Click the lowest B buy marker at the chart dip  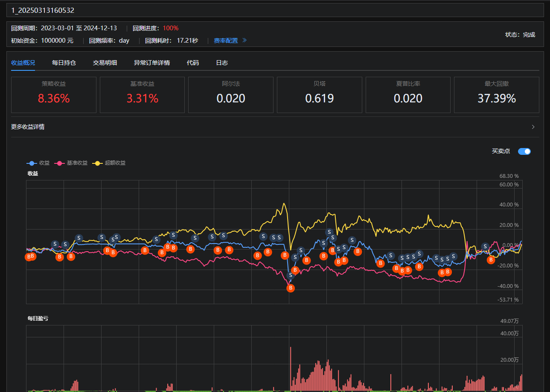coord(291,288)
